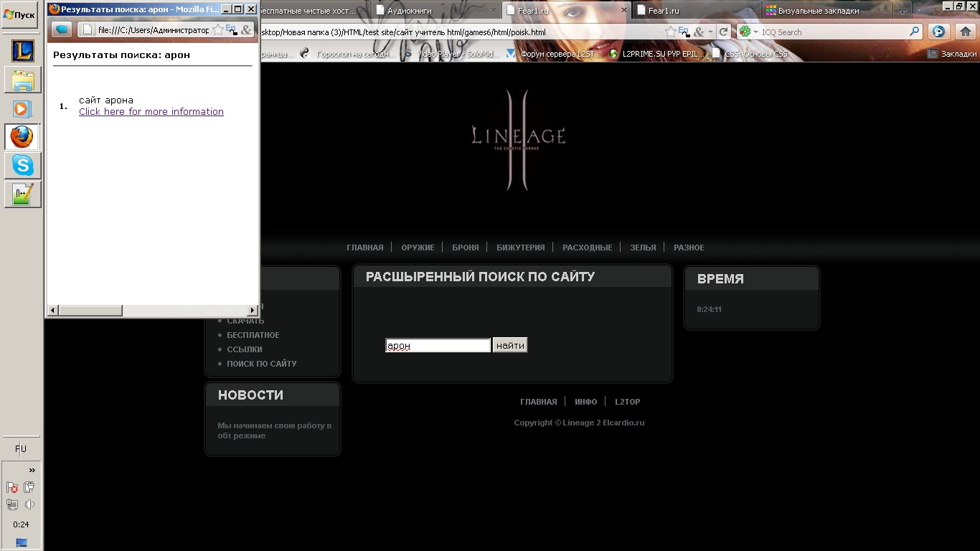
Task: Open the ПОИСК ПО САЙТУ sidebar link
Action: [262, 364]
